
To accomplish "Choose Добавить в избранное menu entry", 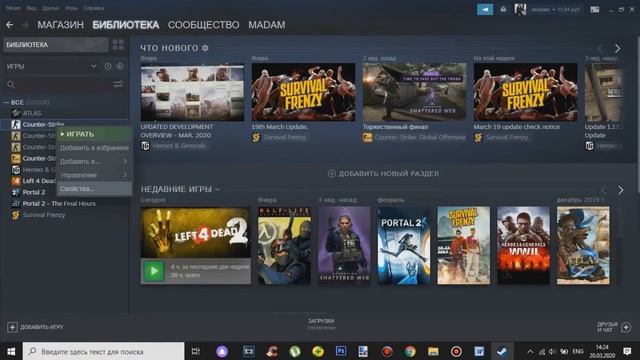I will pyautogui.click(x=94, y=148).
